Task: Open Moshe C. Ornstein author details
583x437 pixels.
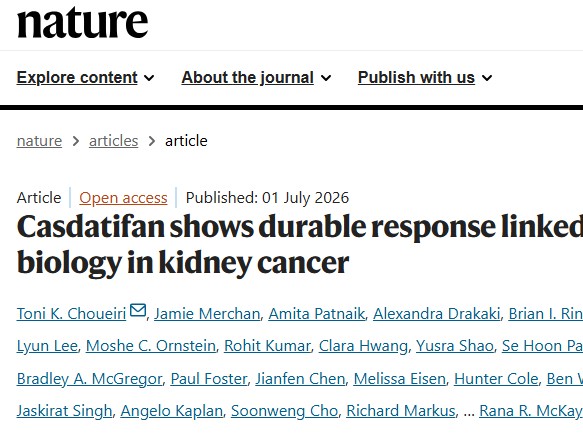Action: [x=151, y=346]
